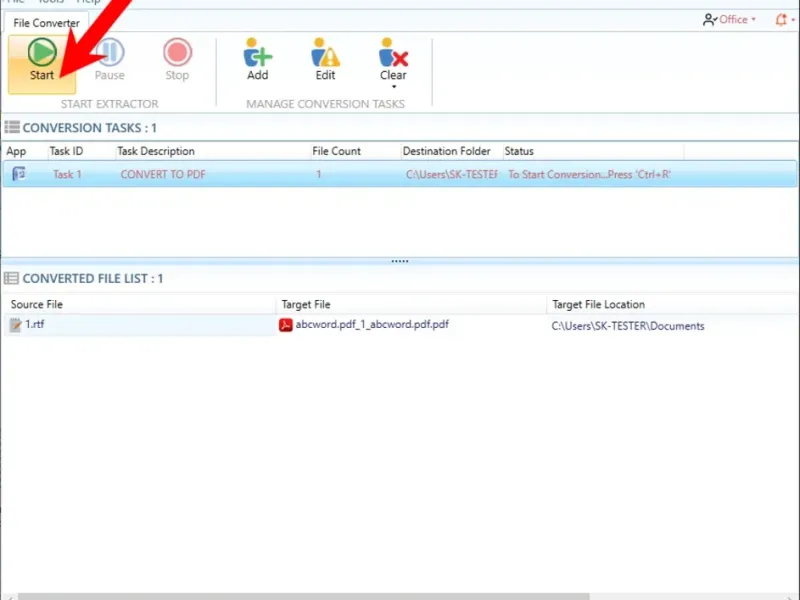Switch to the File Converter tab
Screen dimensions: 800x600
(46, 23)
